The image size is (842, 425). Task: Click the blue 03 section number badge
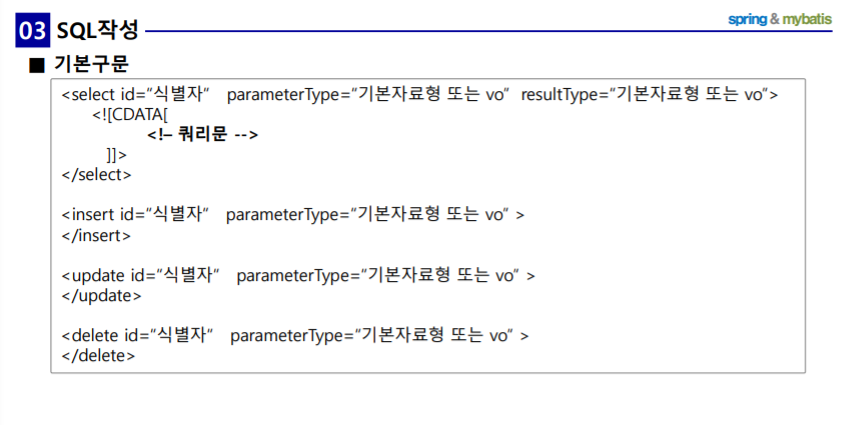[32, 31]
